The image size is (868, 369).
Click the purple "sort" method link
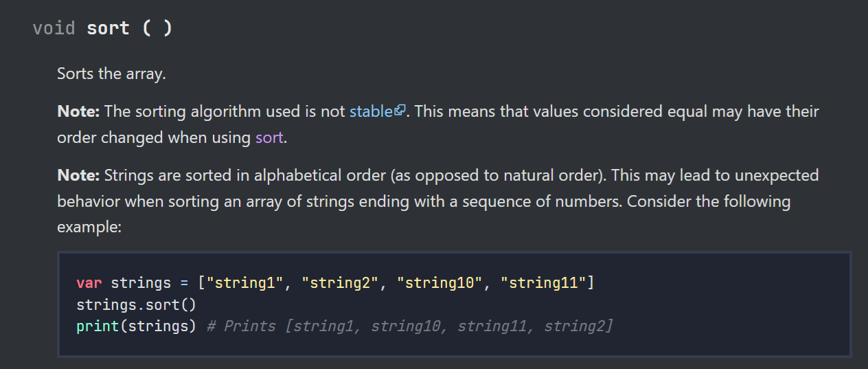[269, 137]
